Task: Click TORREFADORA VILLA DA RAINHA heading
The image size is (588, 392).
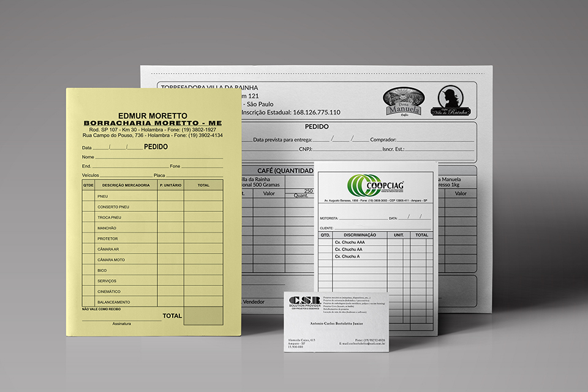Action: (209, 88)
